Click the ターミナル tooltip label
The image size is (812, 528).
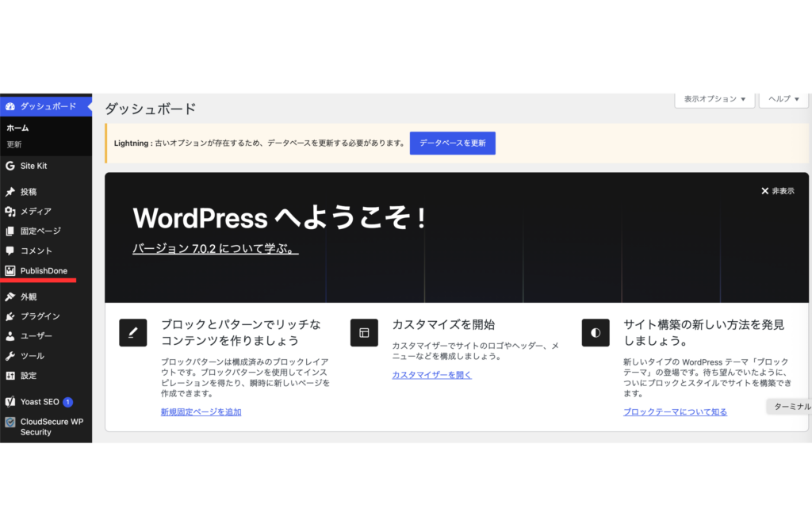[x=791, y=407]
